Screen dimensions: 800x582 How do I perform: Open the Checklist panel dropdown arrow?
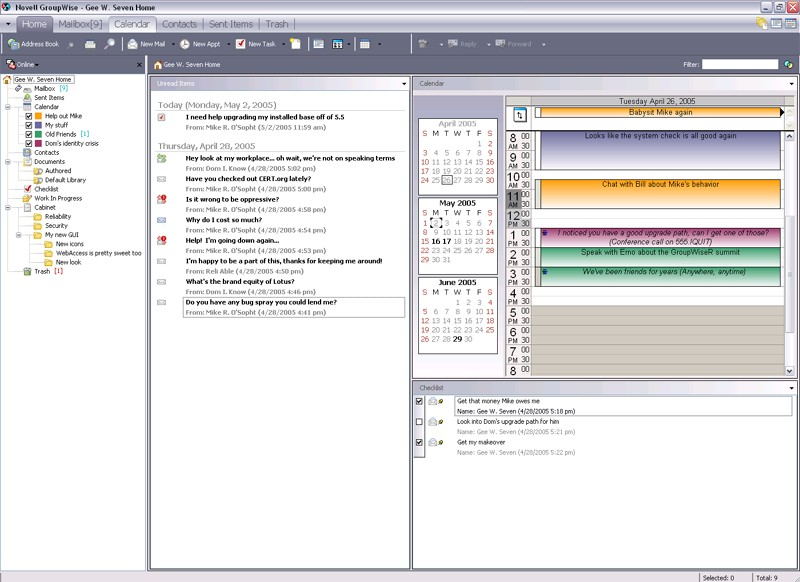pyautogui.click(x=792, y=388)
